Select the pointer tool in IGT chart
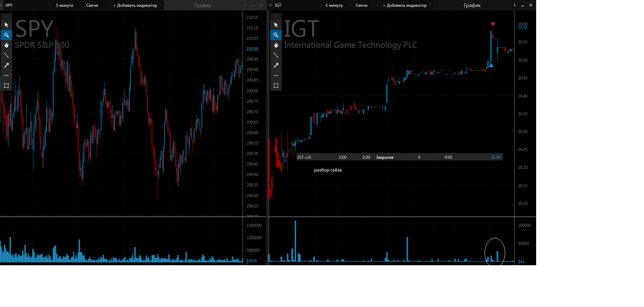Image resolution: width=644 pixels, height=307 pixels. (276, 25)
